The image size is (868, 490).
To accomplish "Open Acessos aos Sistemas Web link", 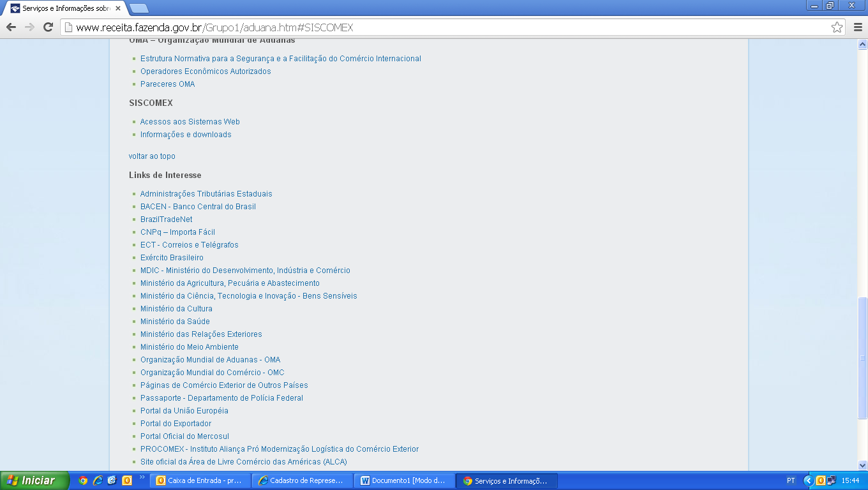I will [190, 121].
